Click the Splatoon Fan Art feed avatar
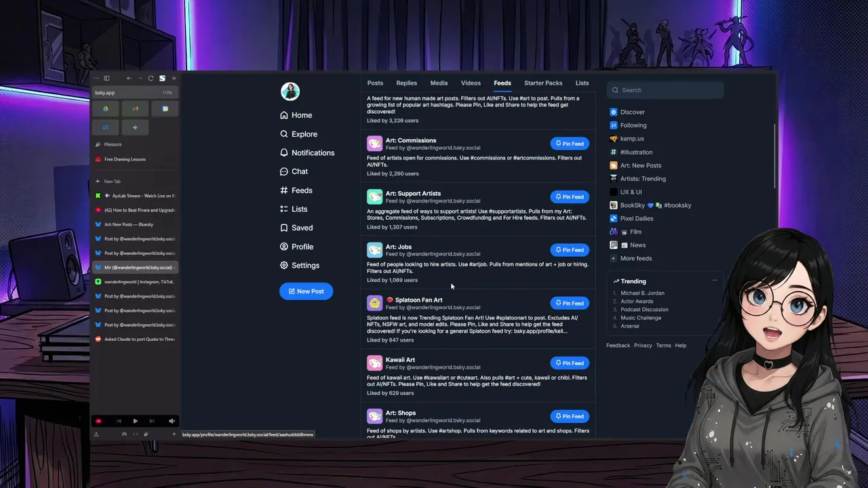This screenshot has width=868, height=488. 374,303
